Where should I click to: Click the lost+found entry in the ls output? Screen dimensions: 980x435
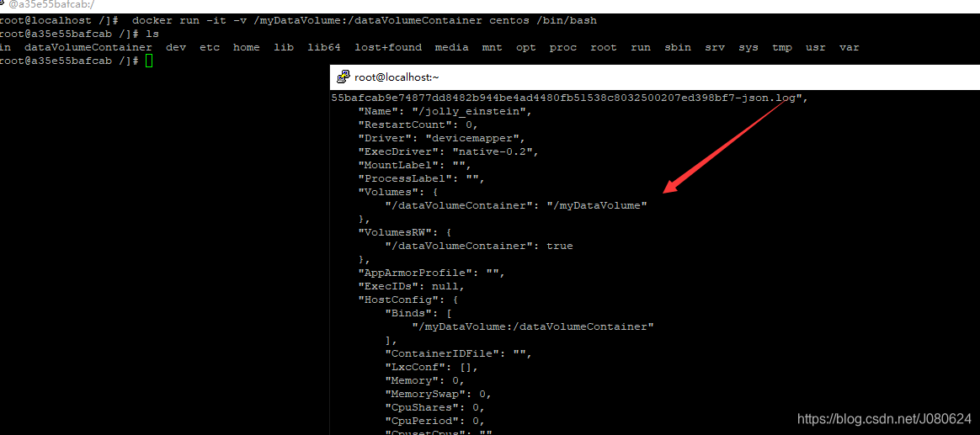click(x=388, y=47)
